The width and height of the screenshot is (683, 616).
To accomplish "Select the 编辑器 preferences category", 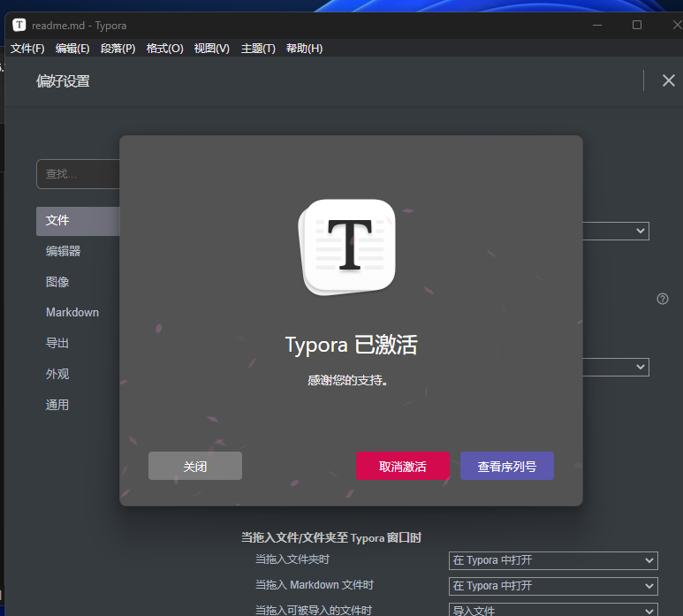I will [63, 251].
